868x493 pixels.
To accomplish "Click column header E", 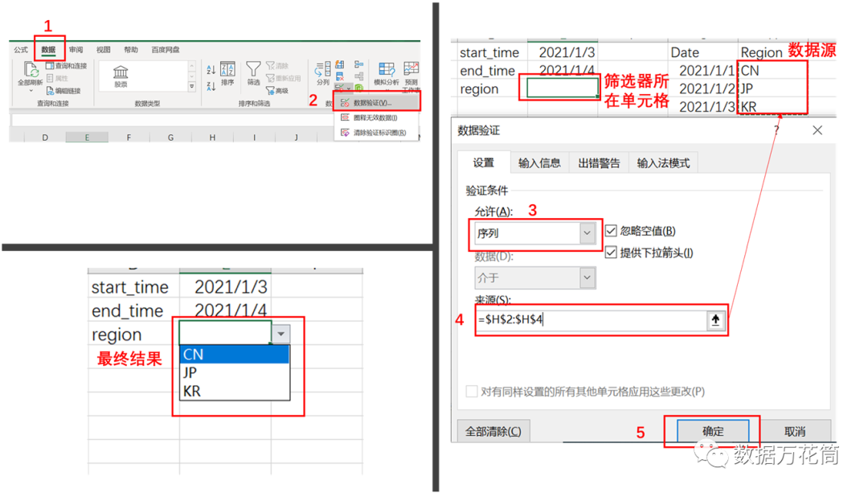I will (87, 138).
